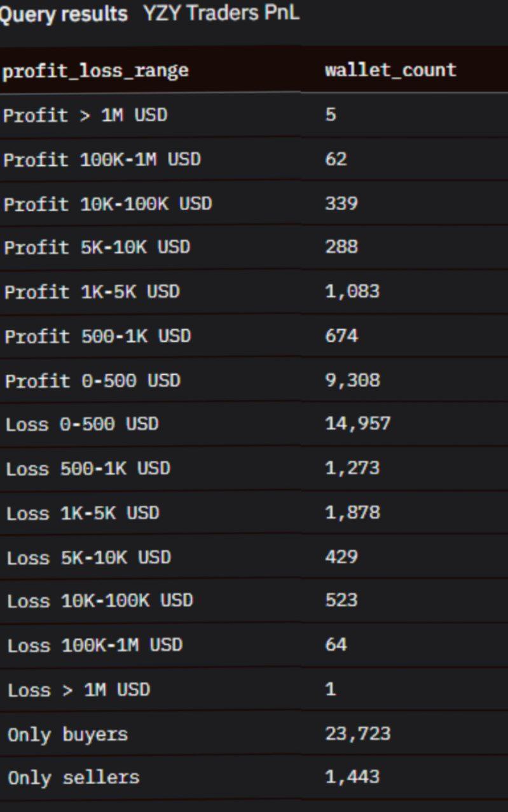Click the 'Loss 1K-5K USD' row label
Screen dimensions: 508x812
83,513
